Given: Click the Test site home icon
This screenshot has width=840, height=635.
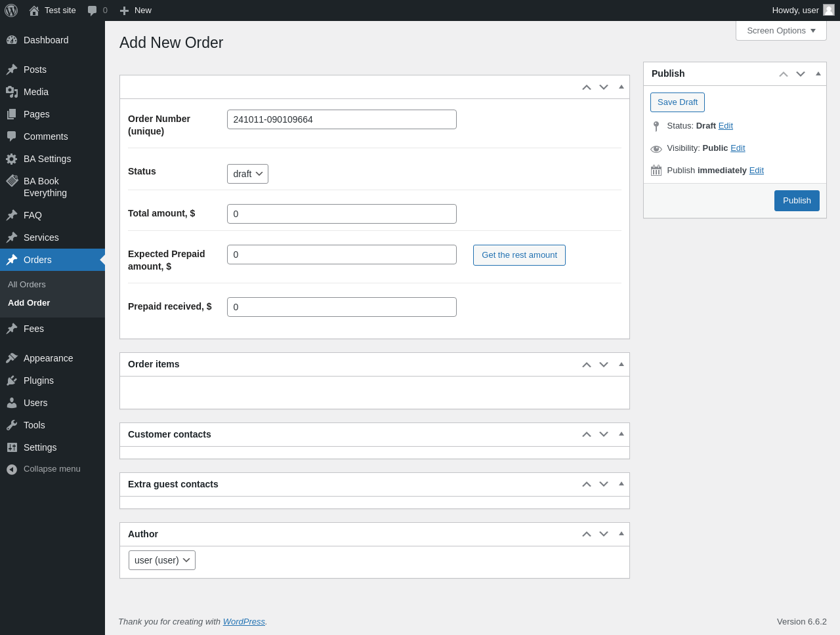Looking at the screenshot, I should pyautogui.click(x=34, y=10).
